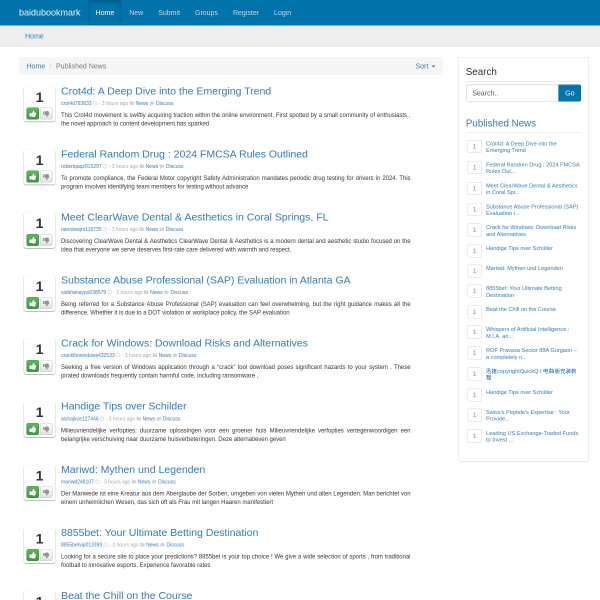Open 8855bet Ultimate Betting Destination article
Image resolution: width=600 pixels, height=600 pixels.
160,532
